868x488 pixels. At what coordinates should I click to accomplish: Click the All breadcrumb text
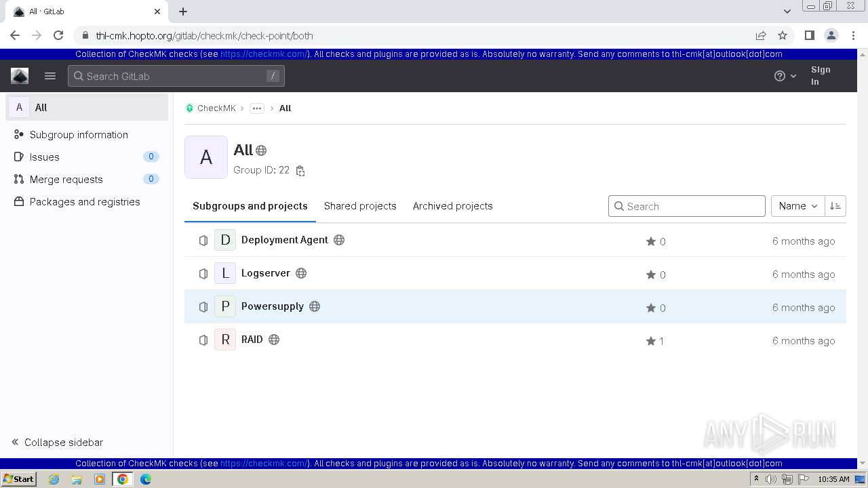[x=285, y=108]
